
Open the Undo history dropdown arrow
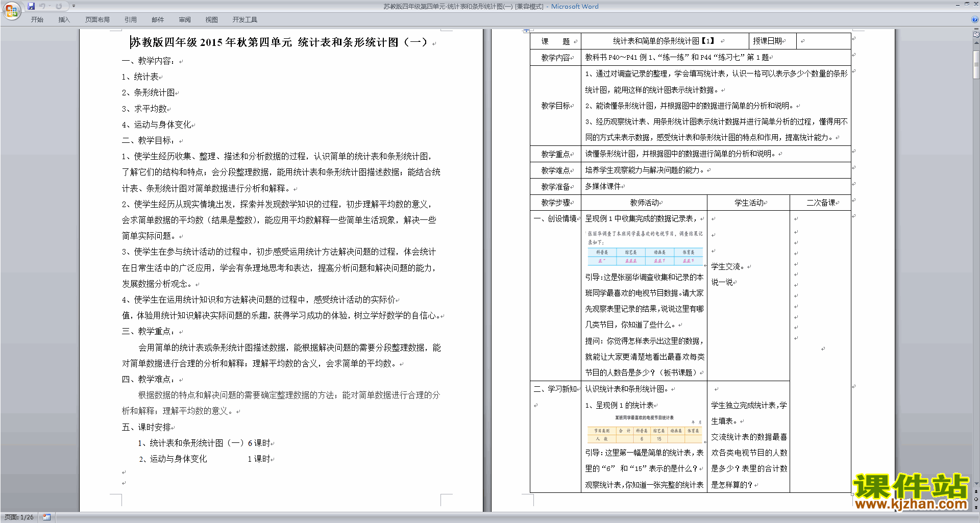[x=50, y=6]
